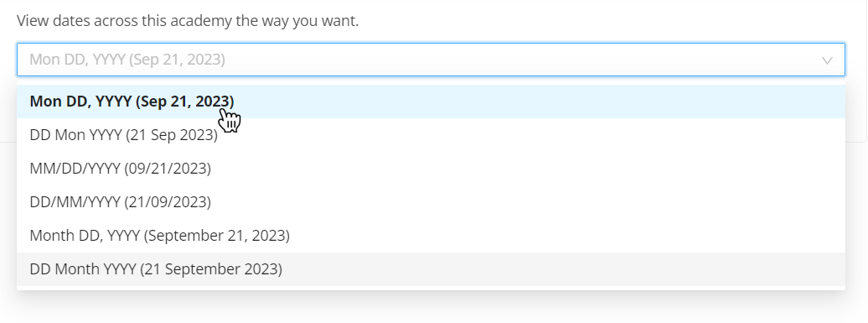The image size is (868, 323).
Task: Click the date format combo box field
Action: (x=431, y=60)
